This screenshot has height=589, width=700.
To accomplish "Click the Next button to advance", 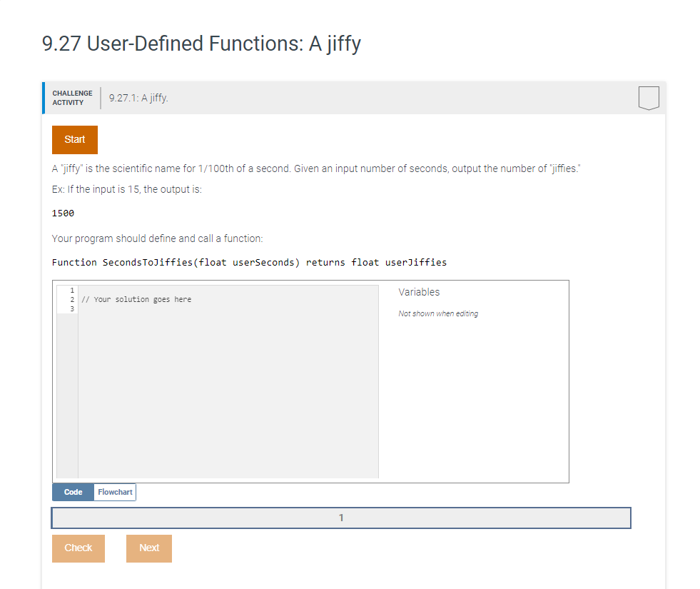I will tap(148, 548).
